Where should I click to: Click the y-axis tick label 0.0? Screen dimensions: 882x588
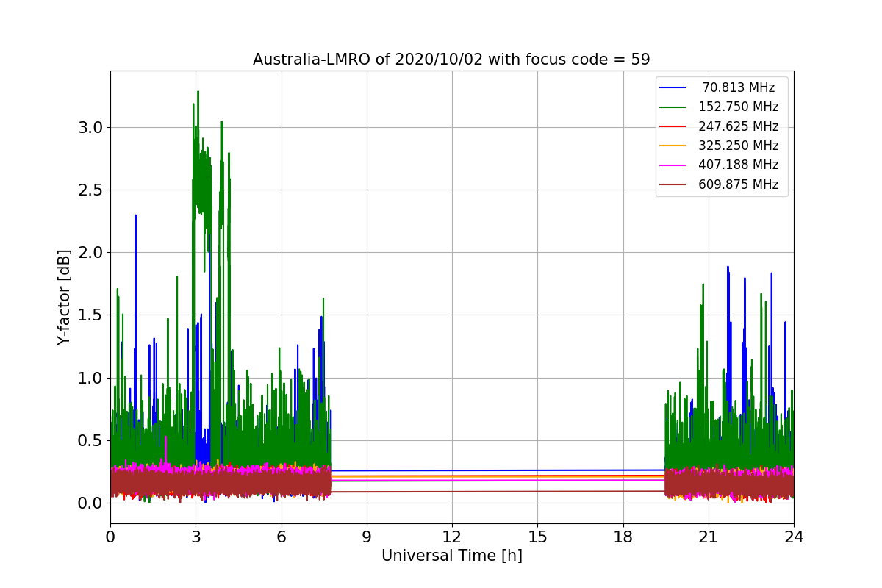coord(92,503)
